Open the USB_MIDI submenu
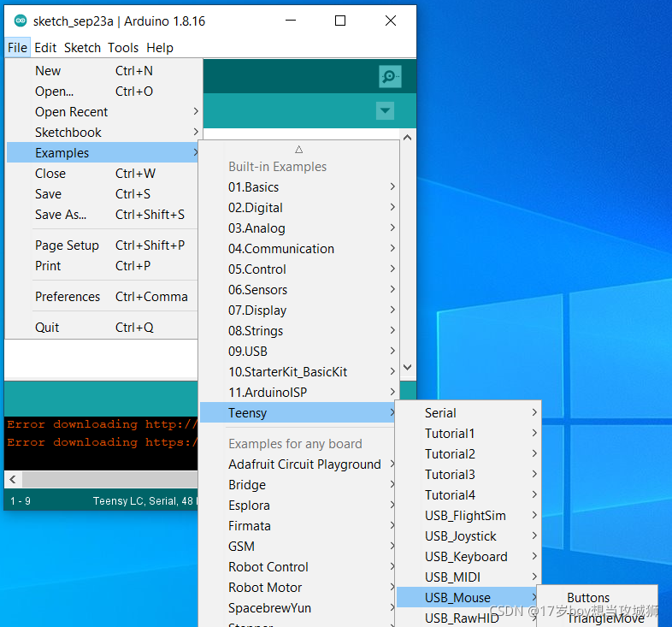The width and height of the screenshot is (672, 627). click(468, 577)
